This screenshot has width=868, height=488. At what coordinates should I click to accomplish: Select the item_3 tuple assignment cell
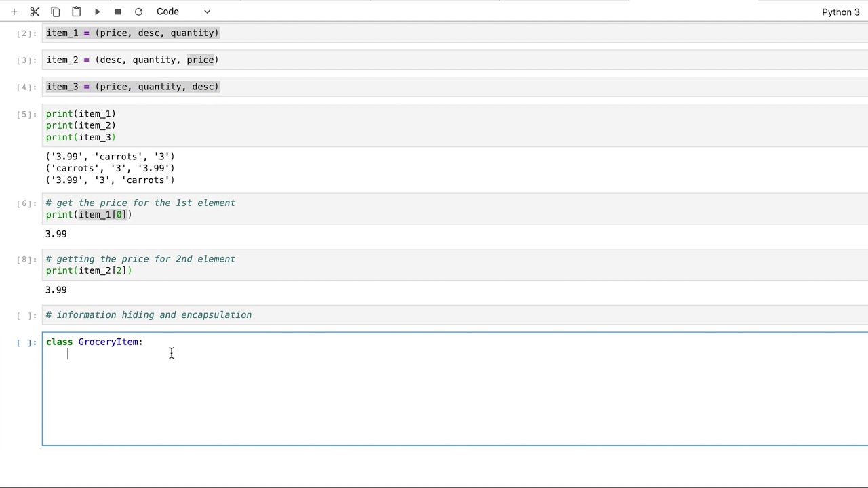(455, 87)
